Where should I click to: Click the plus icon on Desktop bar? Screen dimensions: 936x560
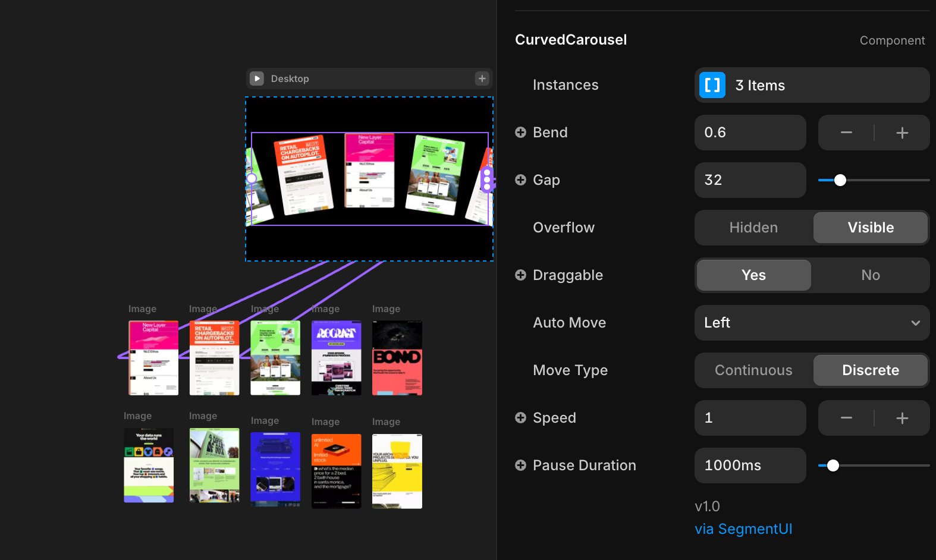coord(482,78)
